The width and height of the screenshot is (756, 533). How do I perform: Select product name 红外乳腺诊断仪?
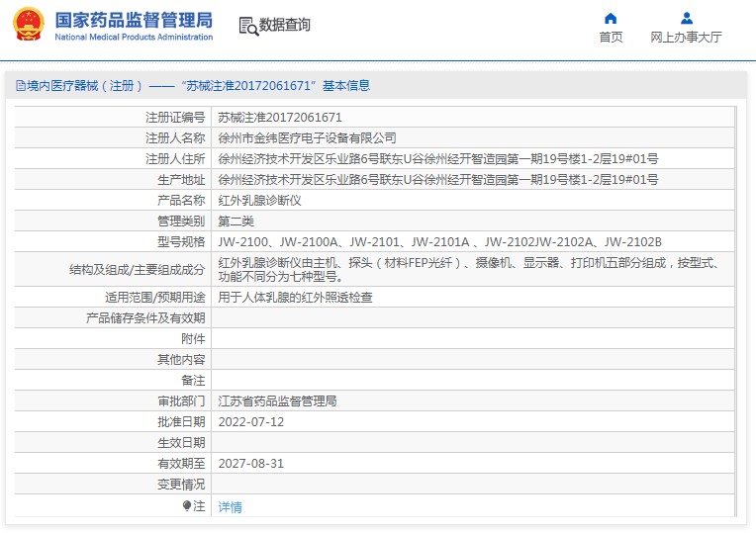[x=259, y=201]
